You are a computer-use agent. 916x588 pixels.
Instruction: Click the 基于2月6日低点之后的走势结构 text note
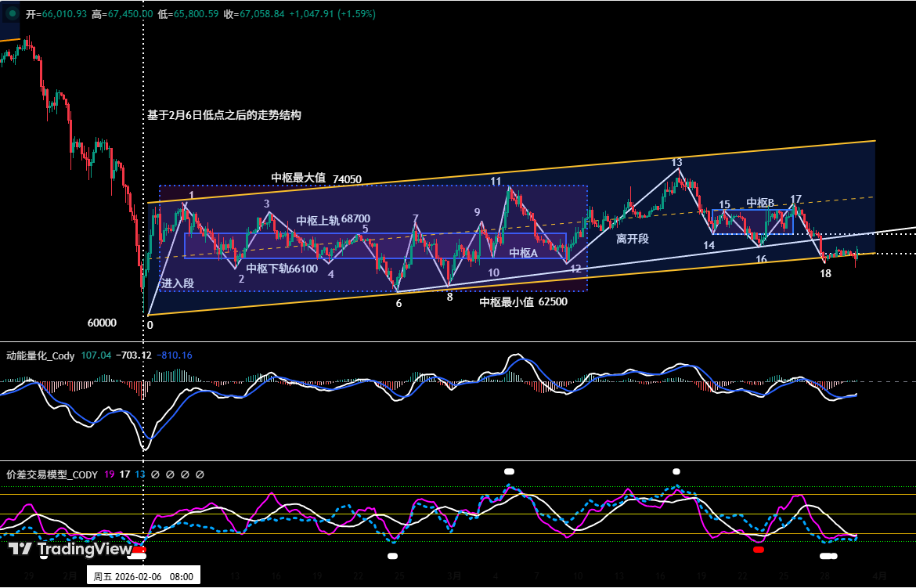point(223,115)
